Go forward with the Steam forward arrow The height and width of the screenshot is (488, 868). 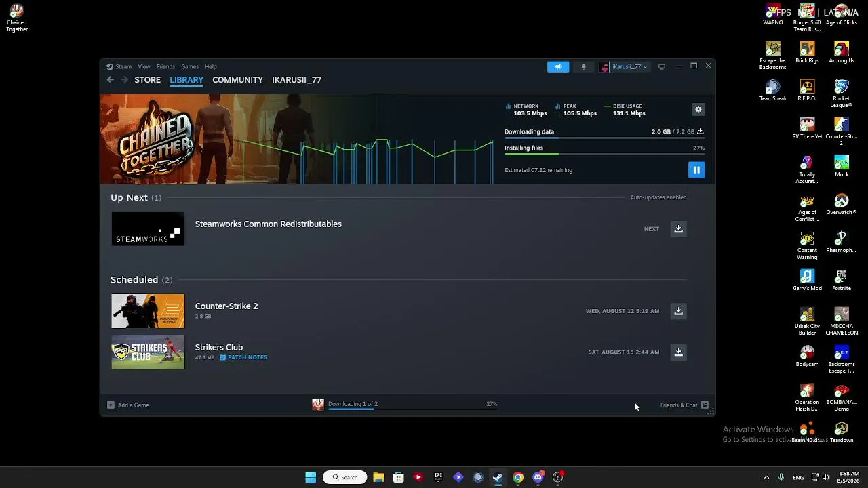click(x=125, y=80)
